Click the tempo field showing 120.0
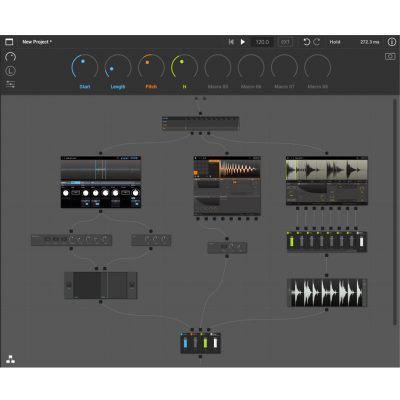Screen dimensions: 400x400 (262, 42)
